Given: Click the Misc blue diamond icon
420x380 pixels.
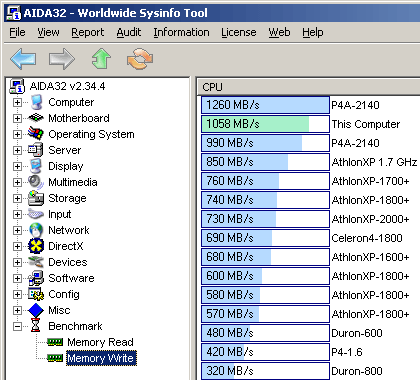Looking at the screenshot, I should pos(36,310).
